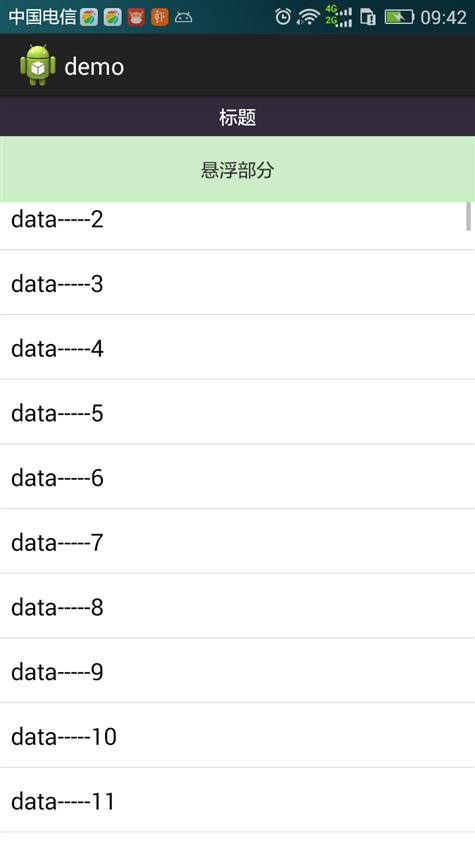Tap list row data-----11

pos(237,800)
